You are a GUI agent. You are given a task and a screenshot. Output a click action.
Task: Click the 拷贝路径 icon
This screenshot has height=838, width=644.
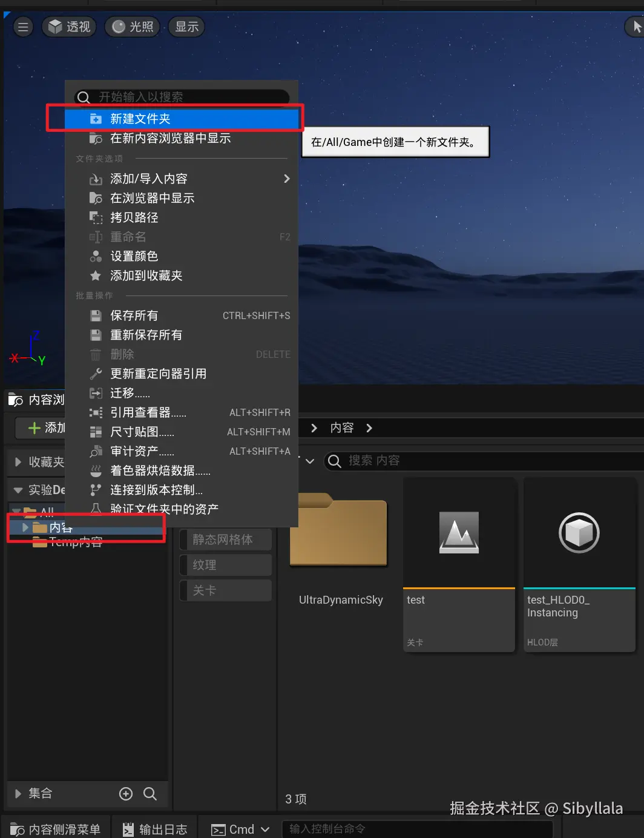tap(96, 217)
